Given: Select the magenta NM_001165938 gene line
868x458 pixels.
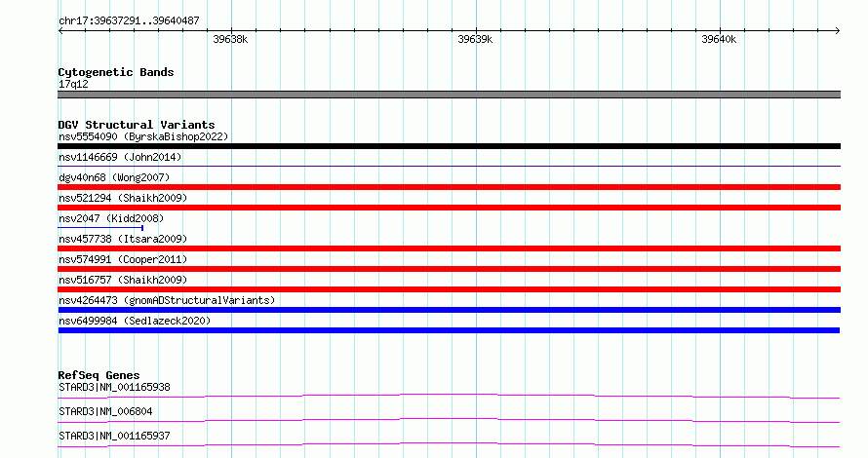Looking at the screenshot, I should coord(449,396).
